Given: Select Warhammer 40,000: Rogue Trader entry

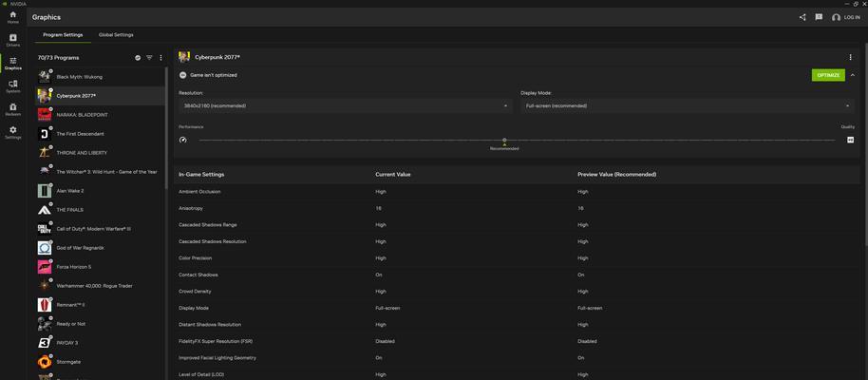Looking at the screenshot, I should click(101, 286).
